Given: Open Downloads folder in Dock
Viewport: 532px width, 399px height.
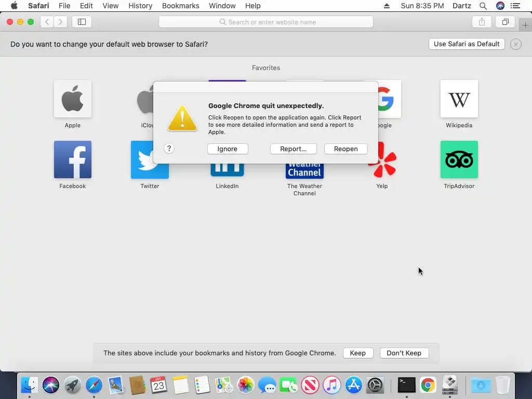Looking at the screenshot, I should (481, 385).
